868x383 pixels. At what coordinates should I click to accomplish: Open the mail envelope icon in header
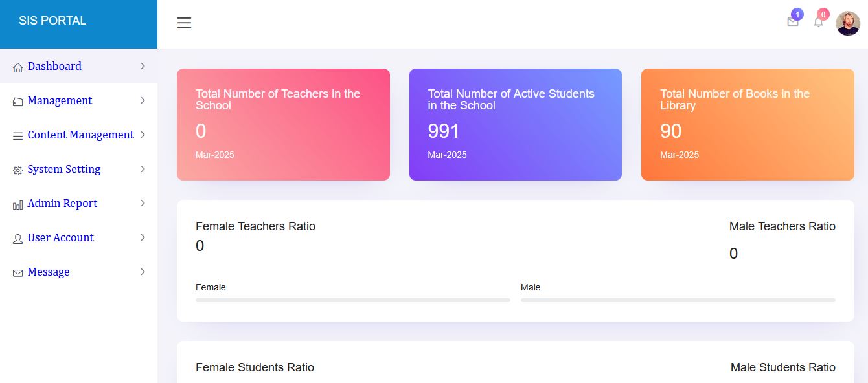[x=792, y=22]
